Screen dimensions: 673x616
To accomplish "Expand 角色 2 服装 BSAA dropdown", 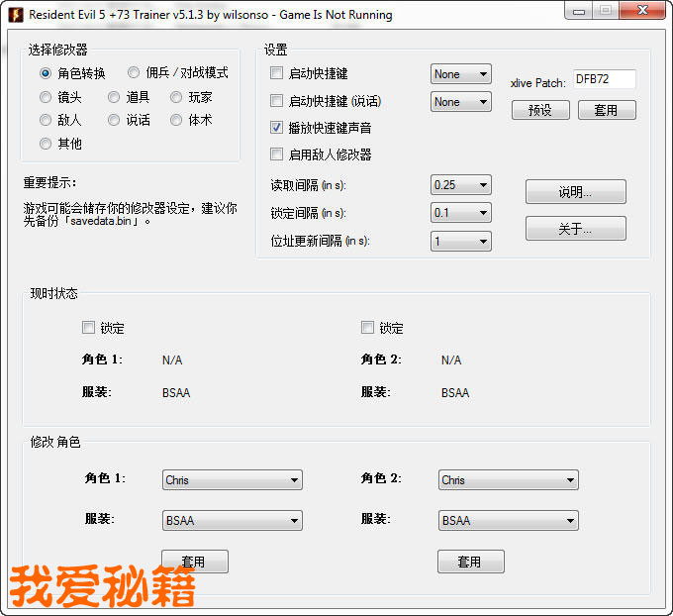I will tap(509, 521).
